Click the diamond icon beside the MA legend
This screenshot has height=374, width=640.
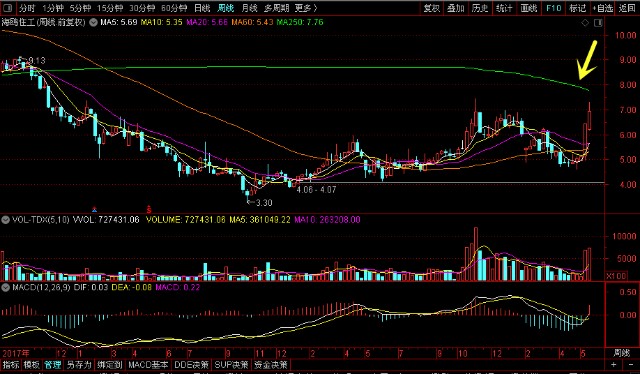coord(585,23)
